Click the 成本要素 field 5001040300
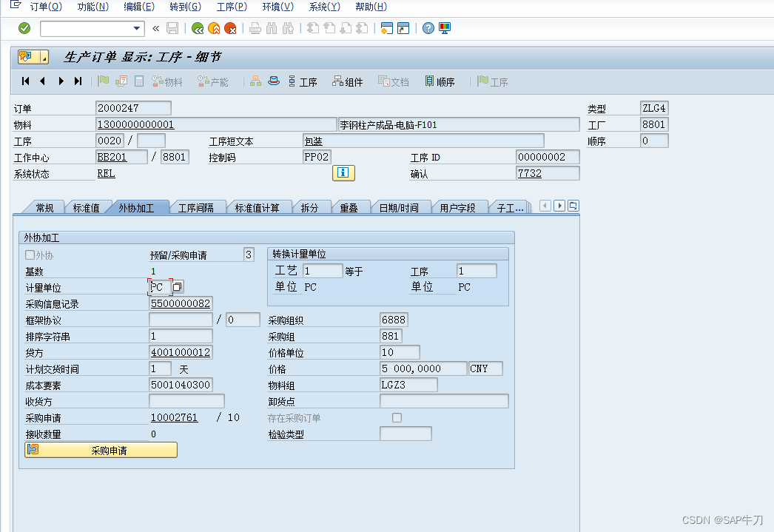Screen dimensions: 774x532 pos(181,385)
